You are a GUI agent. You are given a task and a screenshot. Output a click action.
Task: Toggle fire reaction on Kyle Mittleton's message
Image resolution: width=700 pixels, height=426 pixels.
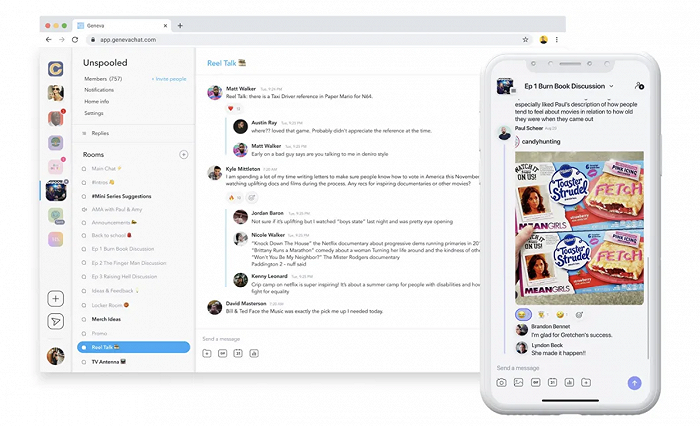click(235, 197)
